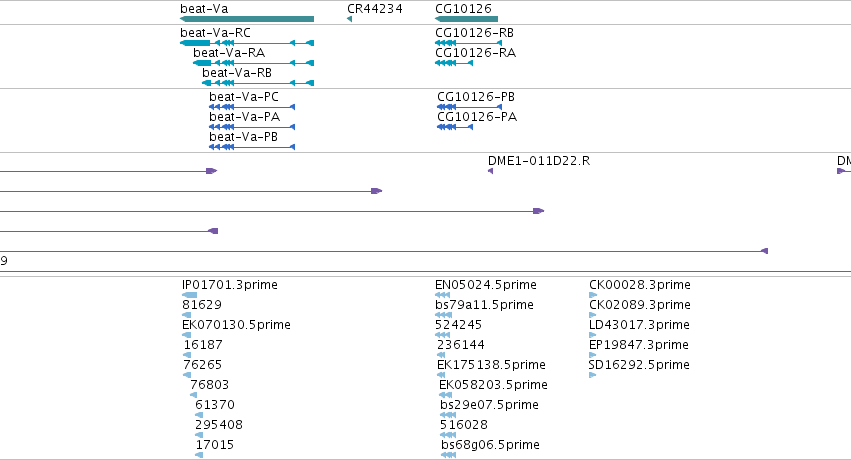Image resolution: width=851 pixels, height=460 pixels.
Task: Open transcript beat-Va-RA label
Action: (x=229, y=53)
